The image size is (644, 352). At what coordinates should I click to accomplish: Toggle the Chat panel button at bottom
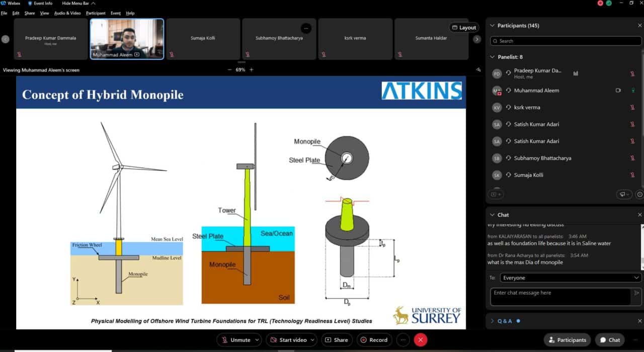click(610, 340)
